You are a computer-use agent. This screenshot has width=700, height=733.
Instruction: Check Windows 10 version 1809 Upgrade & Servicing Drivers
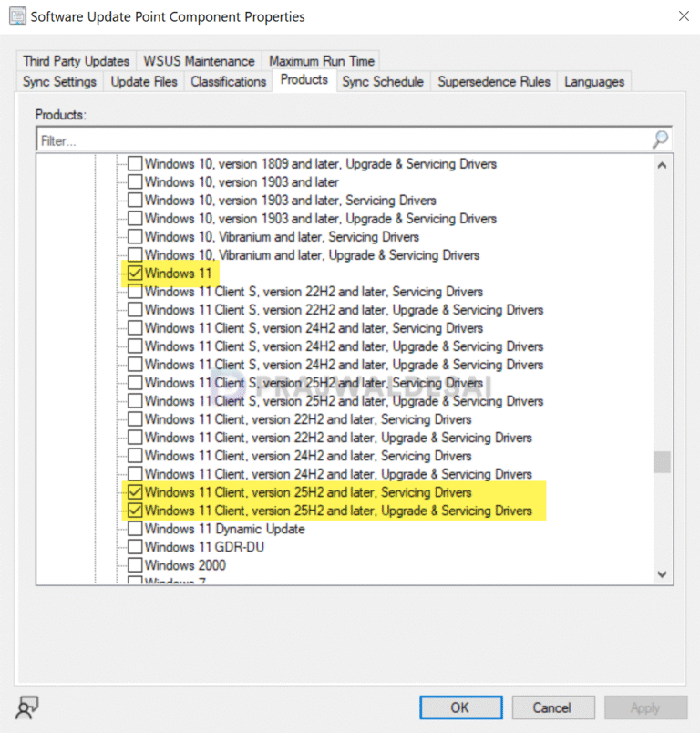click(135, 163)
